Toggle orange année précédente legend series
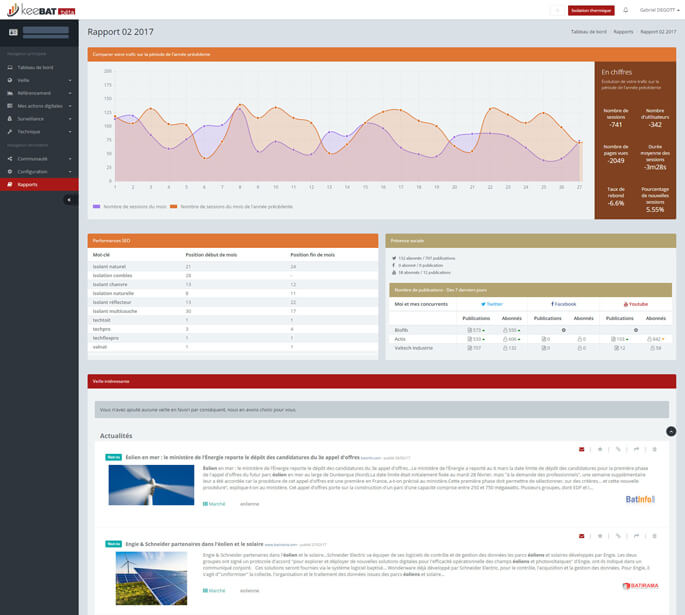Viewport: 685px width, 615px height. coord(232,207)
